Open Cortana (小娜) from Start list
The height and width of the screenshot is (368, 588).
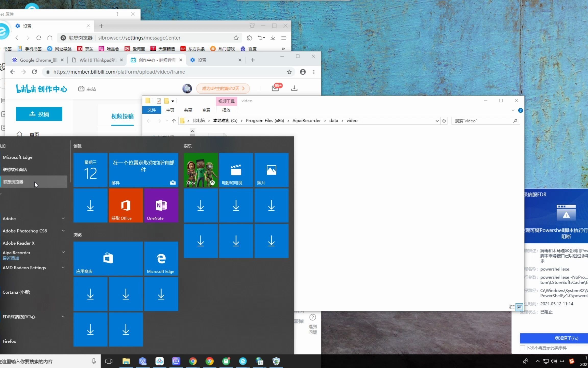[34, 292]
